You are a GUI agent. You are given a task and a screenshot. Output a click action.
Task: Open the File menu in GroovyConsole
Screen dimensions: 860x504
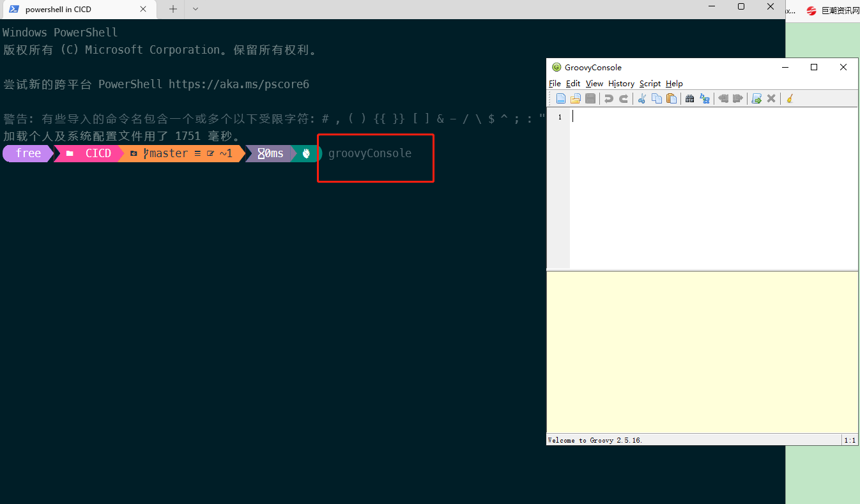pyautogui.click(x=555, y=84)
